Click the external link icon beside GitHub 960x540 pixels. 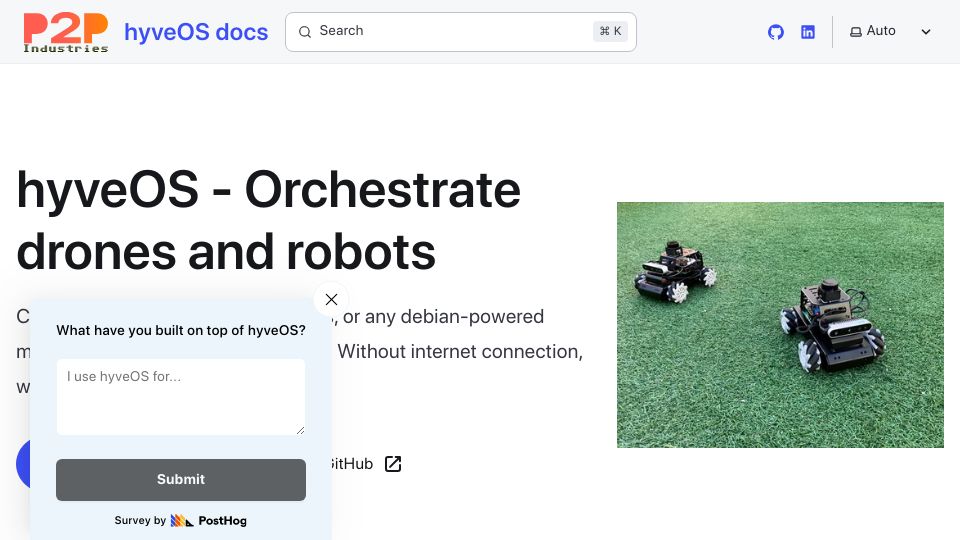pos(393,464)
